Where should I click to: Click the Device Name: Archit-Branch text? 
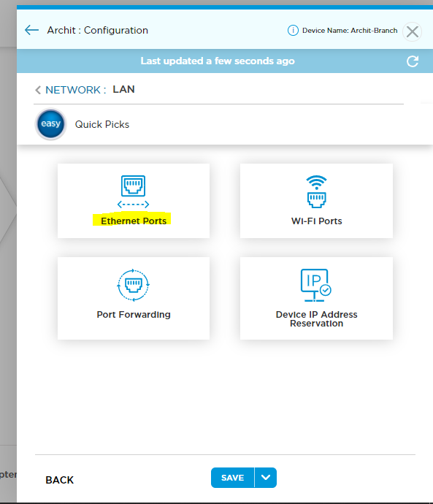(350, 31)
